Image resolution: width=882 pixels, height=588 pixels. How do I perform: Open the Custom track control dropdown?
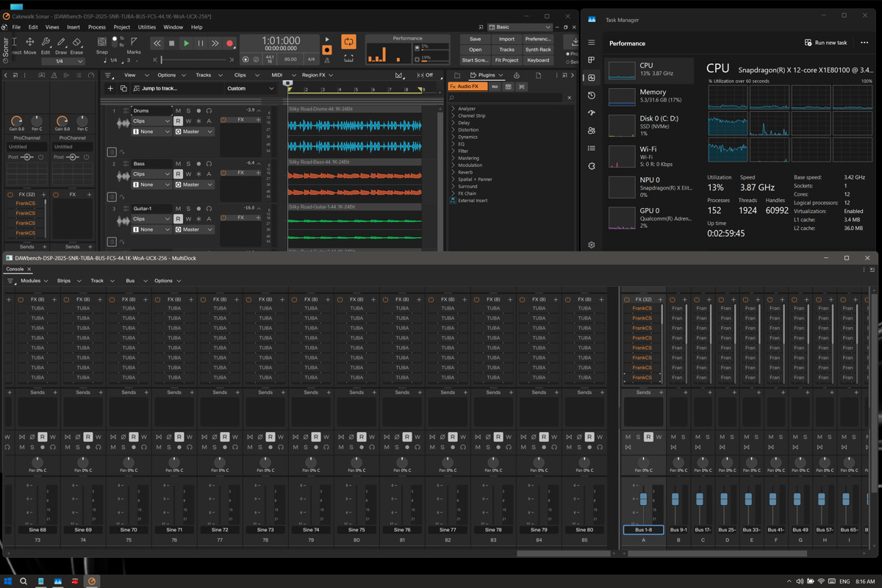[251, 88]
